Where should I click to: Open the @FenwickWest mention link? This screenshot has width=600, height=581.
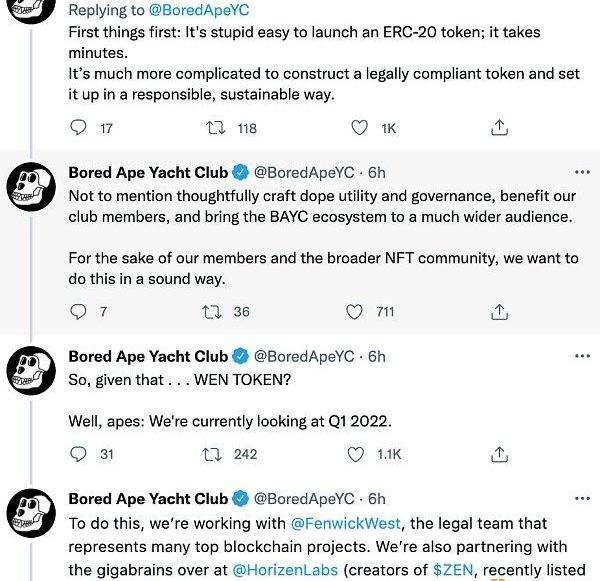coord(346,523)
